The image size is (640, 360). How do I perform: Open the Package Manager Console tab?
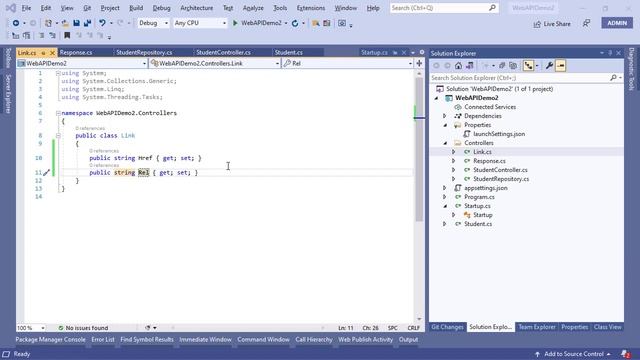coord(51,339)
